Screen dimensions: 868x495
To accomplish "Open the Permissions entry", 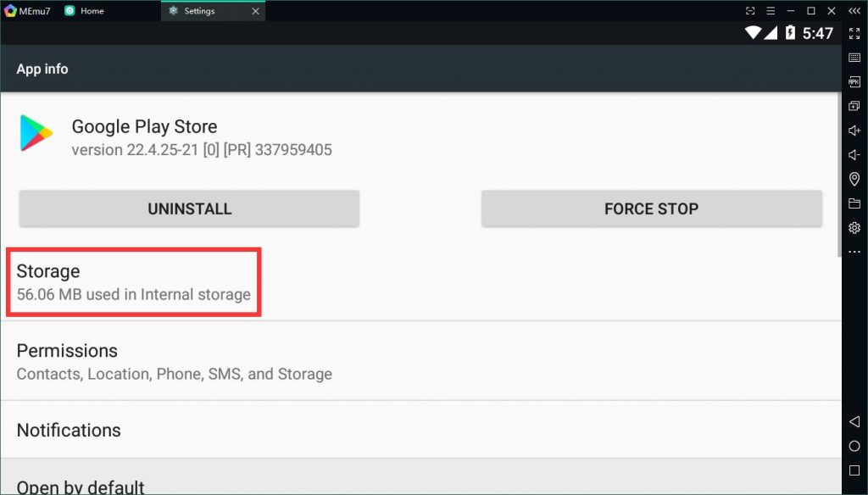I will coord(174,362).
